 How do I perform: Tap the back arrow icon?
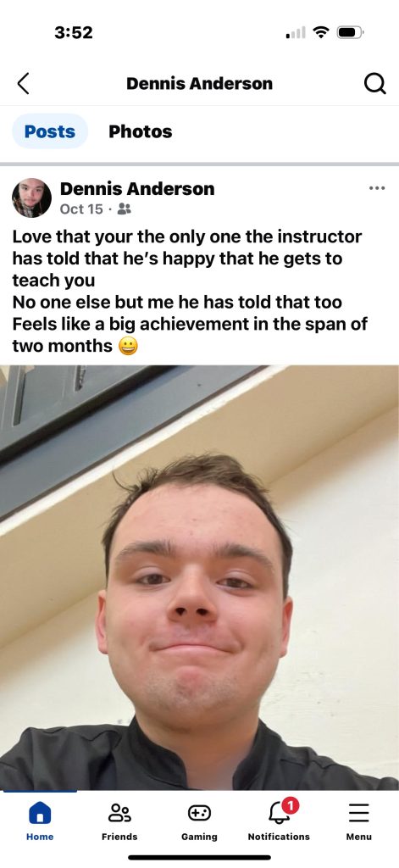(x=23, y=84)
